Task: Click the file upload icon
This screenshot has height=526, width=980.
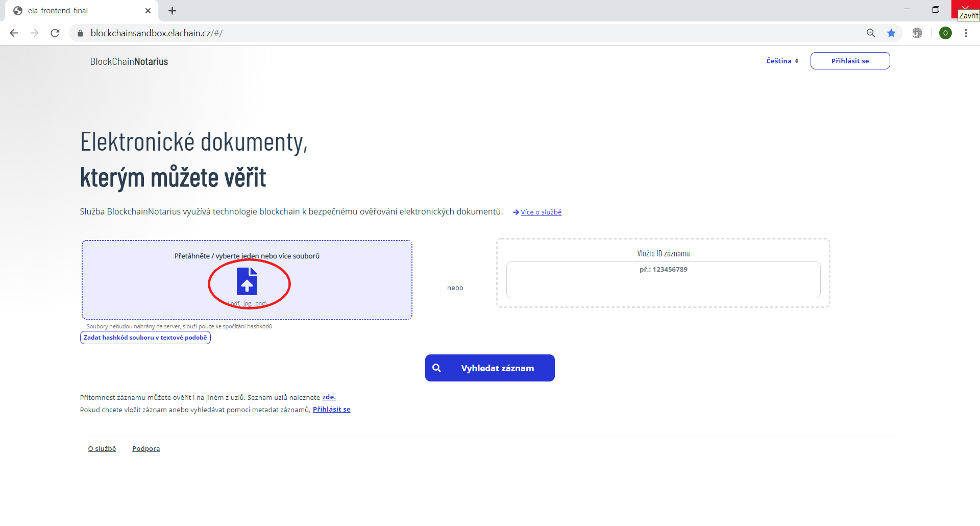Action: click(247, 281)
